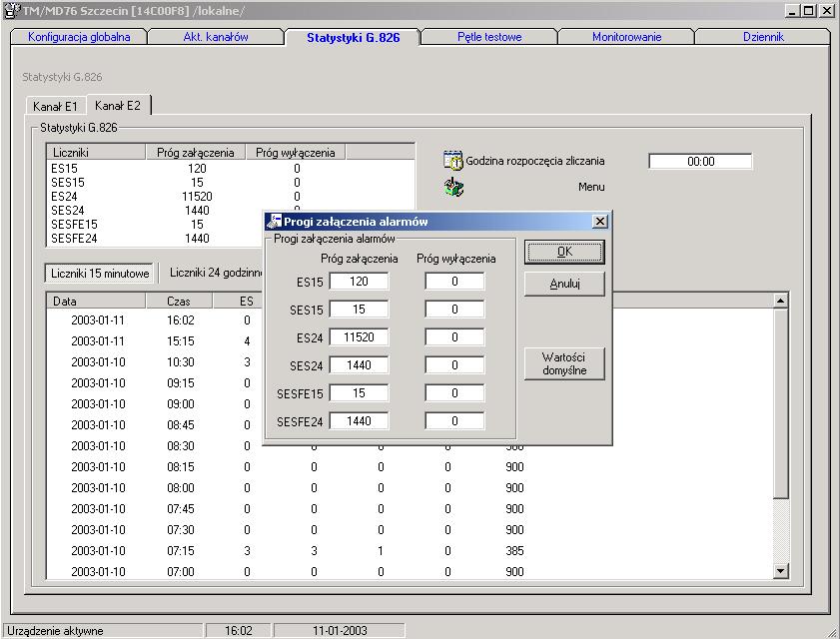Edit ES24 Próg załączenia field
Screen dimensions: 840x639
click(x=359, y=336)
